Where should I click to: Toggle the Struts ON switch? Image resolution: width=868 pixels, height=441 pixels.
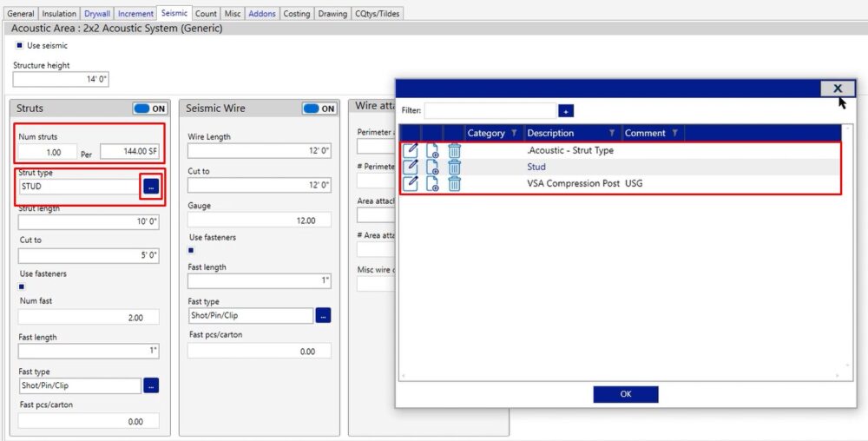coord(149,109)
